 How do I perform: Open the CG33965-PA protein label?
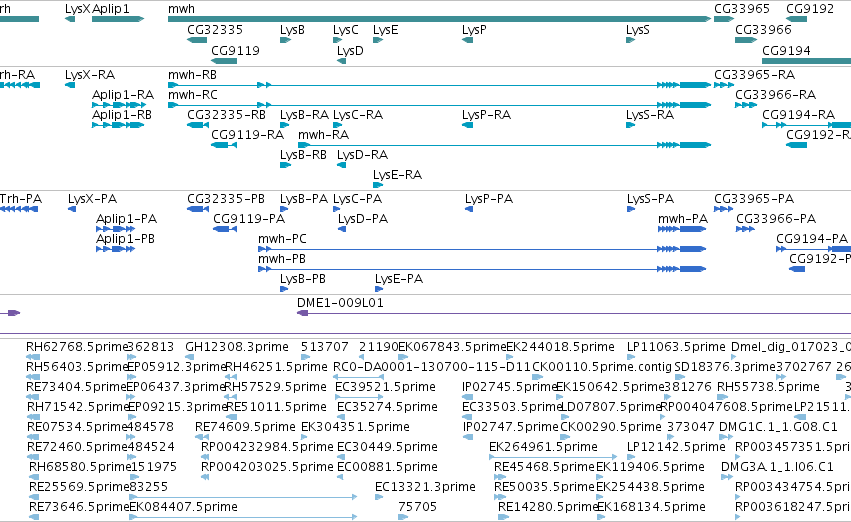coord(754,199)
